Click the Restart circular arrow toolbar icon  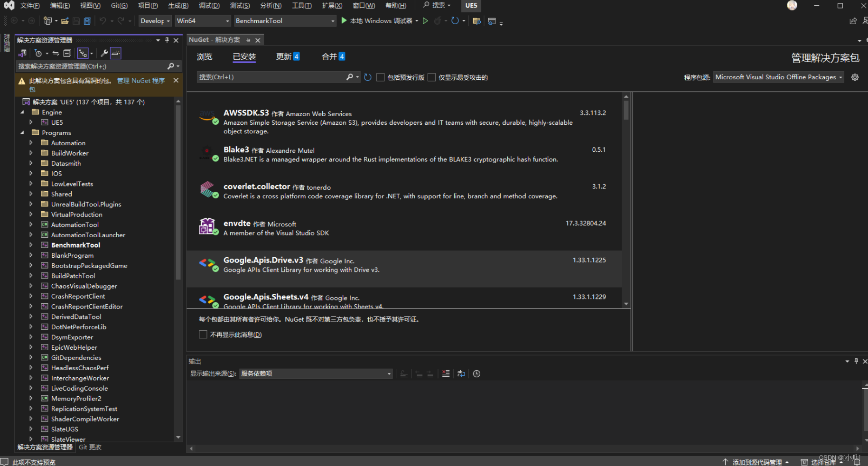pos(455,21)
